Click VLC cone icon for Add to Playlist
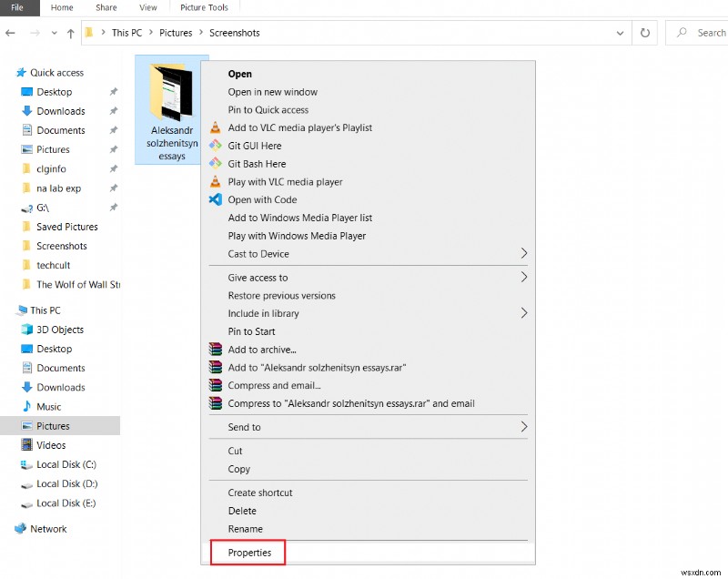 [x=216, y=127]
